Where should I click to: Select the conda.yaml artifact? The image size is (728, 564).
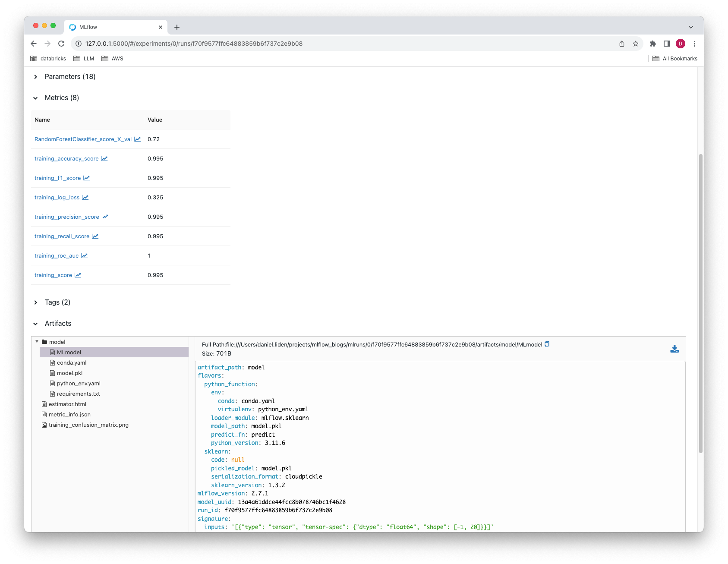[x=71, y=362]
